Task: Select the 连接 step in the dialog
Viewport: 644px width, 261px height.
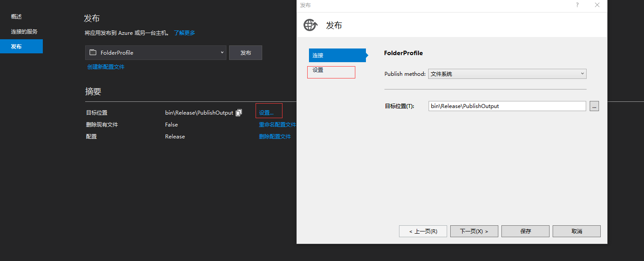Action: [x=337, y=55]
